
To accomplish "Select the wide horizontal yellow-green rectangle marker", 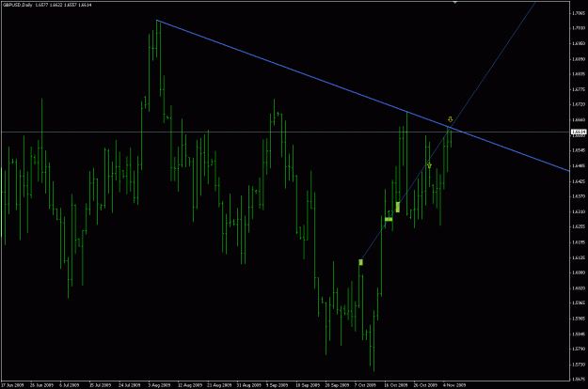I will (389, 219).
